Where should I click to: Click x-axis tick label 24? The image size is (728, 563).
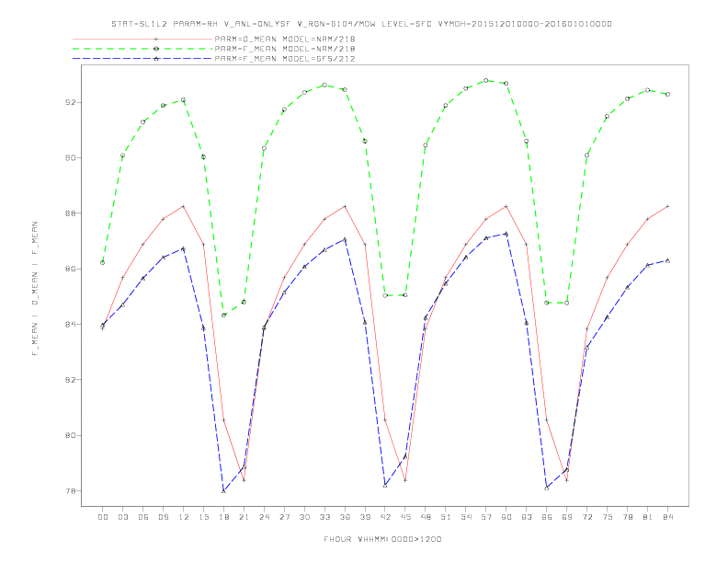[264, 517]
